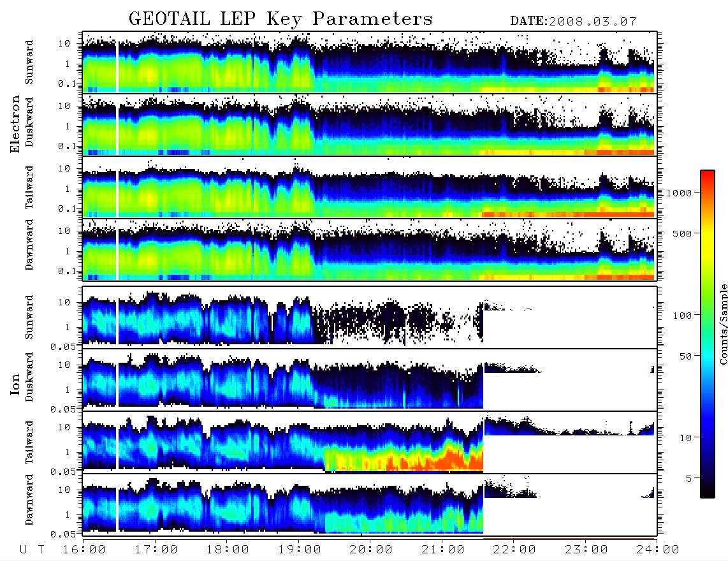This screenshot has height=561, width=728.
Task: Click the rainbow Counts/Sample color bar
Action: click(708, 335)
